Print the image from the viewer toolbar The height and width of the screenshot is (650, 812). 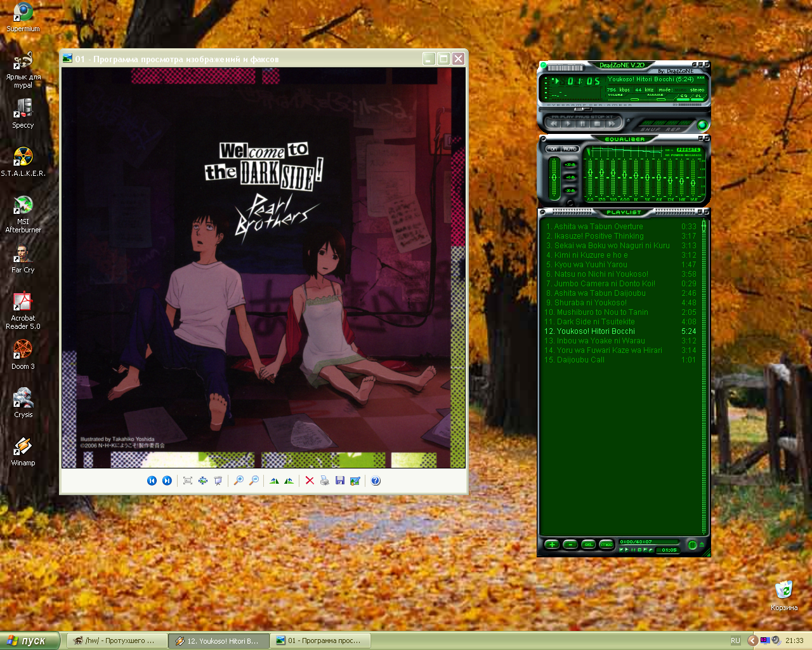[325, 481]
